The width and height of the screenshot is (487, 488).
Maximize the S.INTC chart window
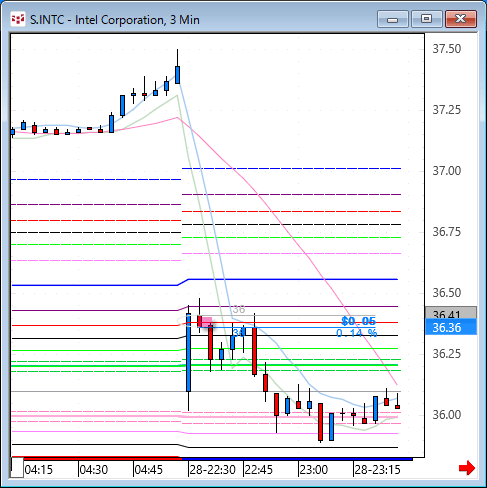[426, 19]
